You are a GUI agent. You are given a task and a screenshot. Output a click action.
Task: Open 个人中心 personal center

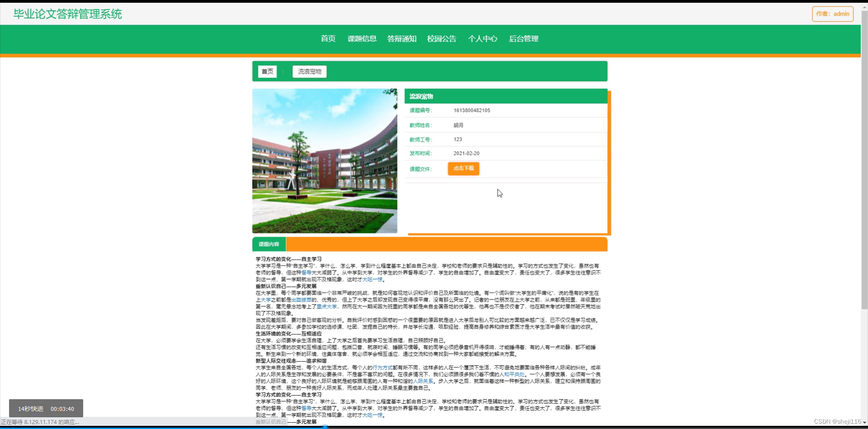[x=482, y=39]
